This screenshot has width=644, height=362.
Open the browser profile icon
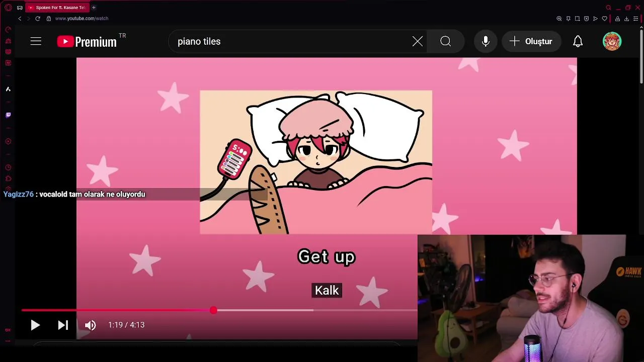tap(617, 19)
